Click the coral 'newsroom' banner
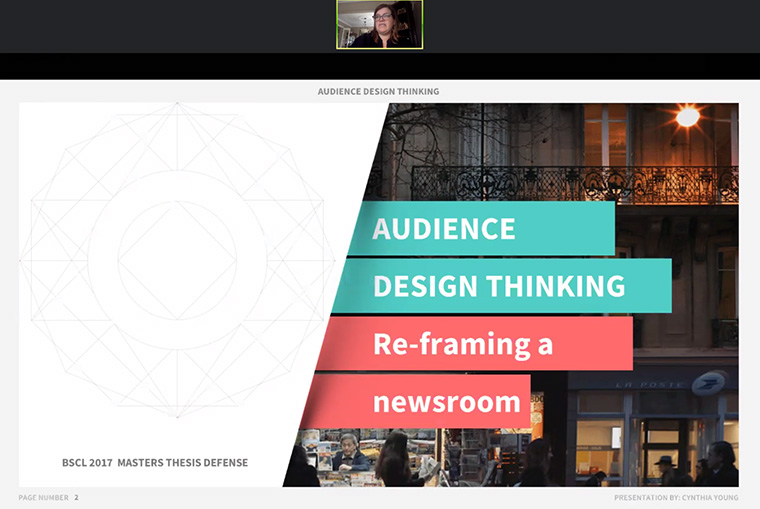 (415, 401)
